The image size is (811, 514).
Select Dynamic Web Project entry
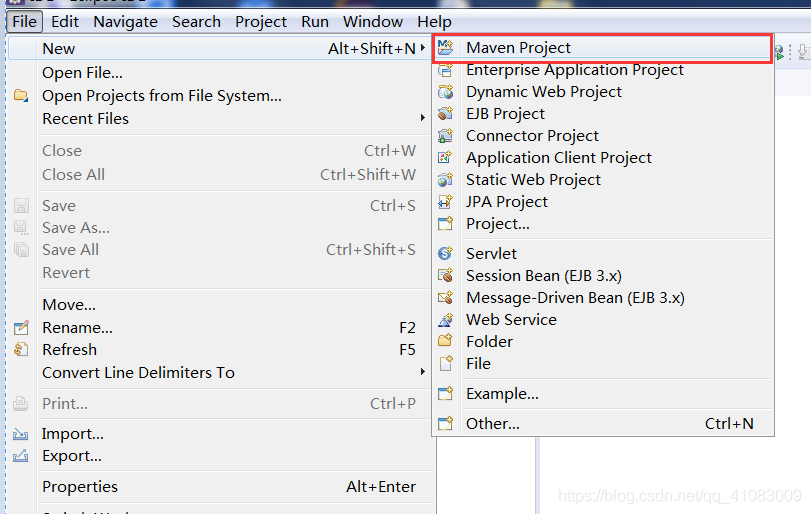click(x=603, y=92)
